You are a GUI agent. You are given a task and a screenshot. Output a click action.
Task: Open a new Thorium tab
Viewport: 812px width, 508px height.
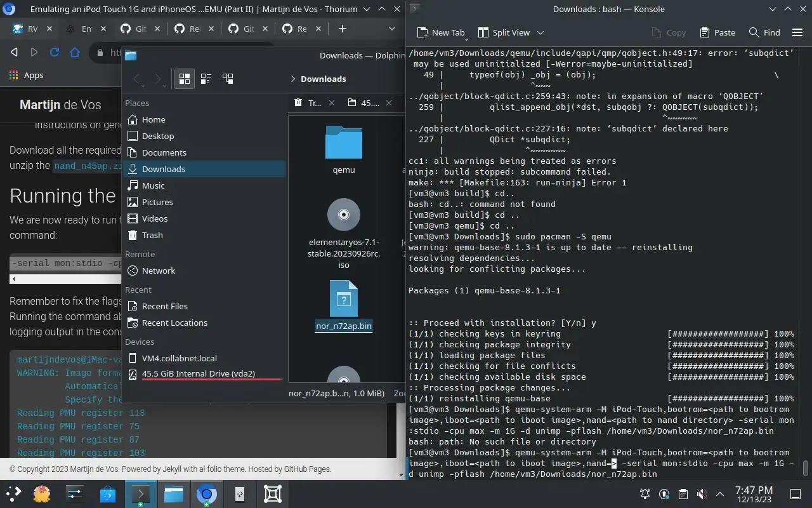click(343, 29)
